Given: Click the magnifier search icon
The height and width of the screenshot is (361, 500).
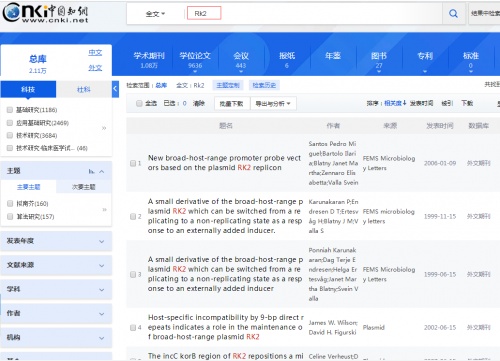Looking at the screenshot, I should [x=453, y=14].
